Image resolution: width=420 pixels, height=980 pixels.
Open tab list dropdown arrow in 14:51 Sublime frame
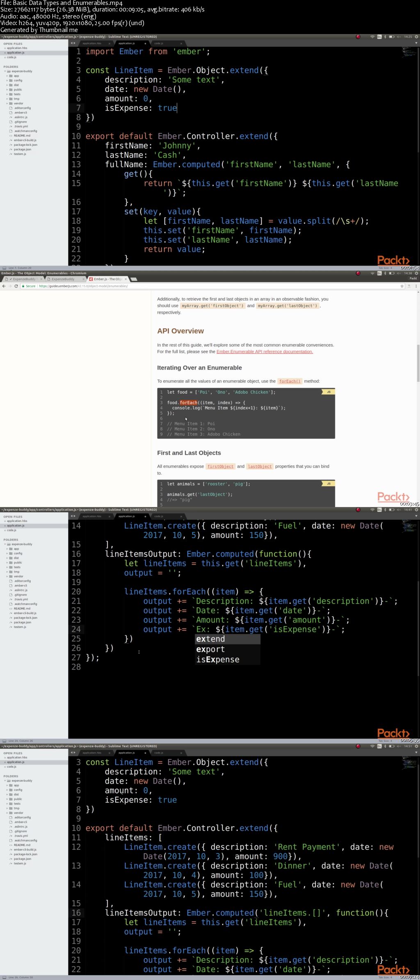pyautogui.click(x=416, y=753)
